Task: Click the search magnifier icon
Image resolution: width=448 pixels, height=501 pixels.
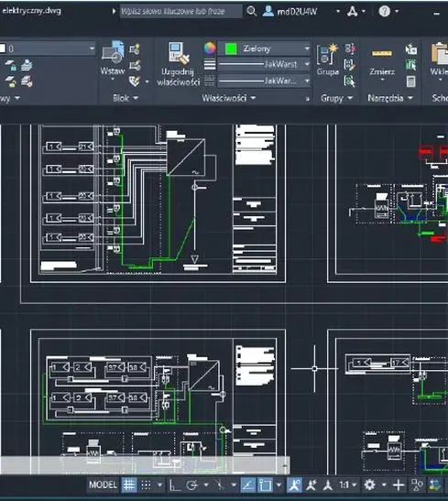Action: click(x=251, y=11)
